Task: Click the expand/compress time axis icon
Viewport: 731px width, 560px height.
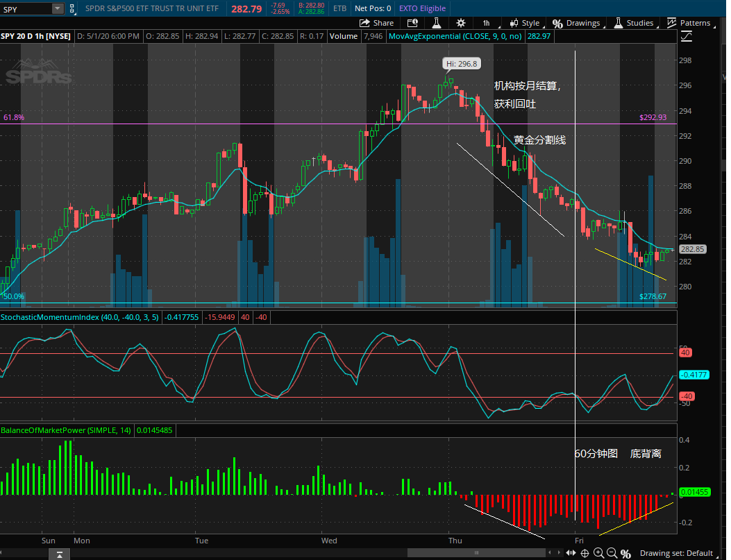Action: pyautogui.click(x=571, y=553)
